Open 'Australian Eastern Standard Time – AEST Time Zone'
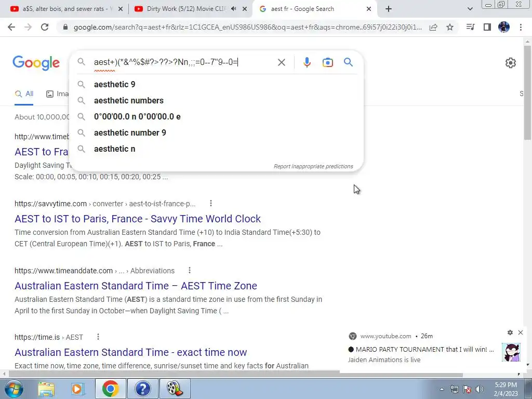The image size is (532, 399). pyautogui.click(x=136, y=286)
